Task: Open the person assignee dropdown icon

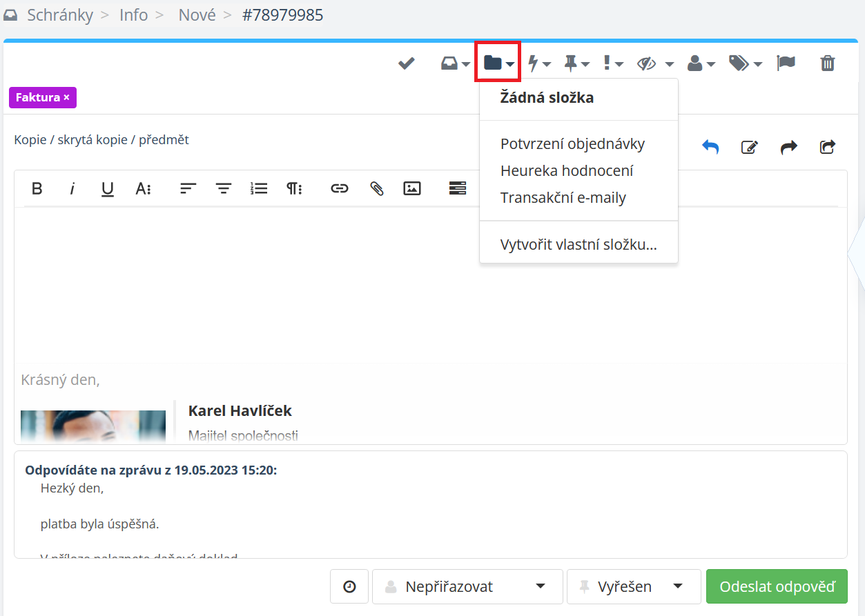Action: click(701, 63)
